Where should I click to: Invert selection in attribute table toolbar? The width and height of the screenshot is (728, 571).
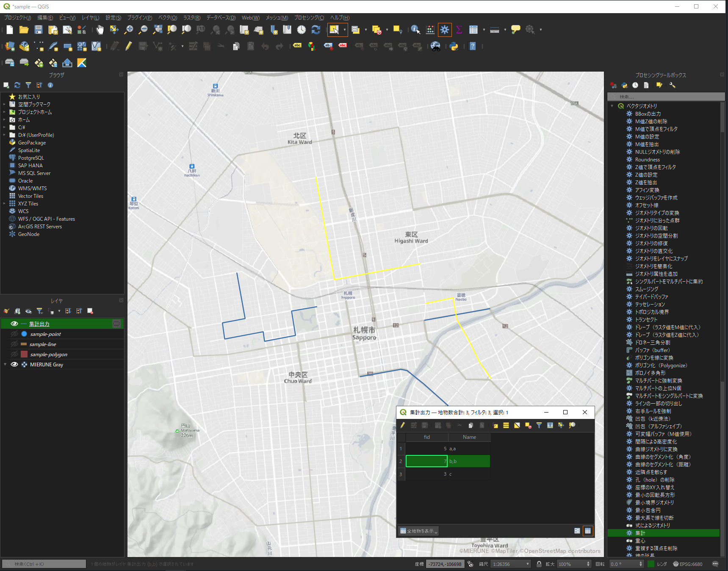517,425
